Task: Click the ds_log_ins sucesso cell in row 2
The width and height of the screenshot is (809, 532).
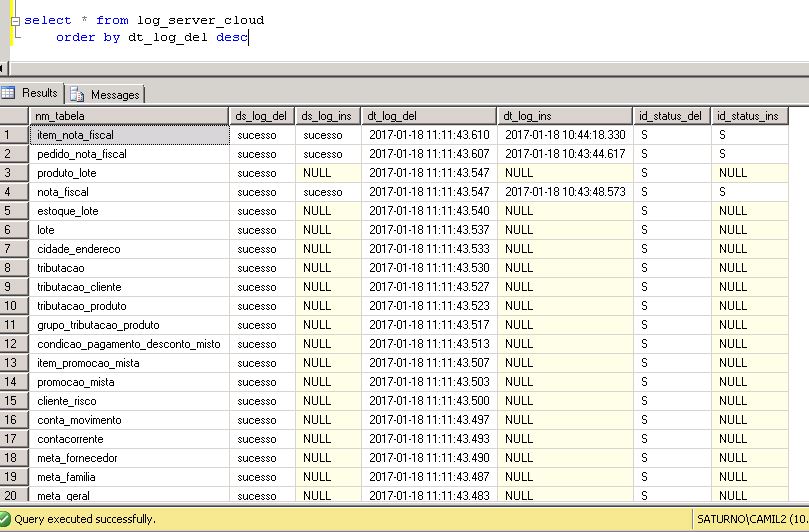Action: point(329,154)
